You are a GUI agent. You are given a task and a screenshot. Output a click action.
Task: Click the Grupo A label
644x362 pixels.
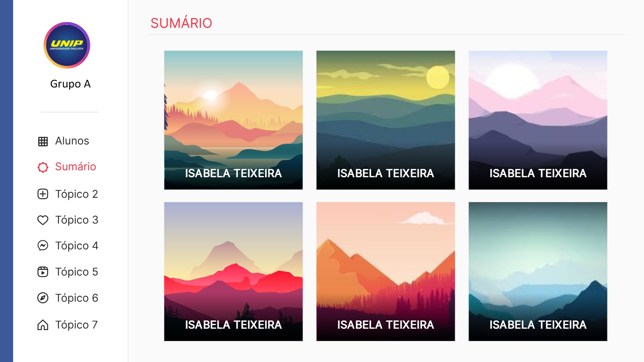(70, 84)
